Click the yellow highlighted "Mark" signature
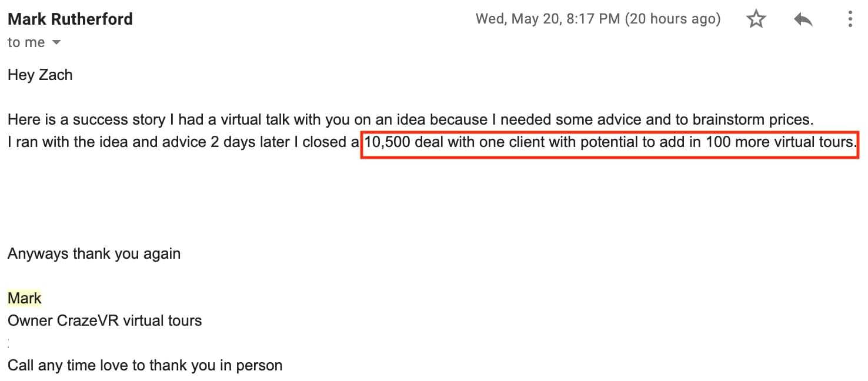The image size is (868, 381). (x=25, y=298)
